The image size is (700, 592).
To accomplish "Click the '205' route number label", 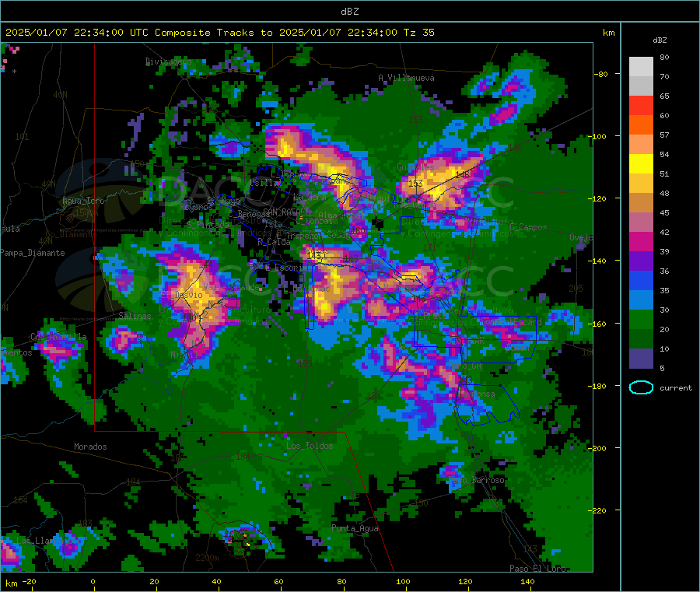I will tap(576, 289).
